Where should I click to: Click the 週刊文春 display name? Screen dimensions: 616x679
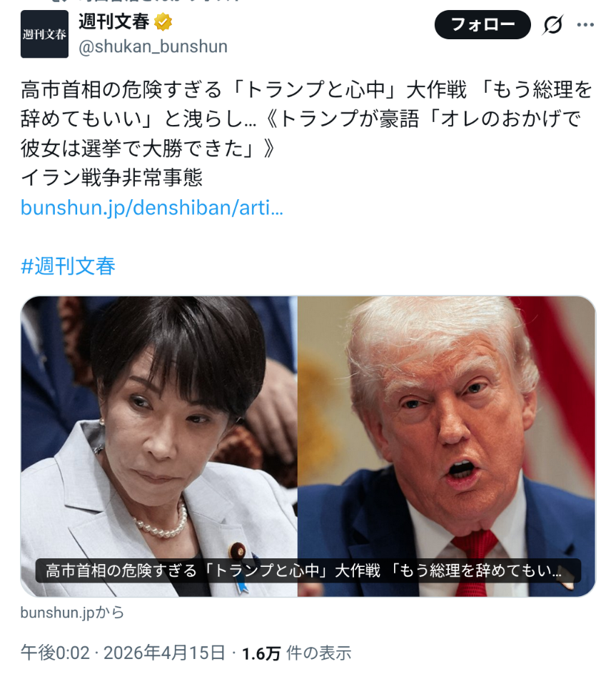tap(114, 21)
